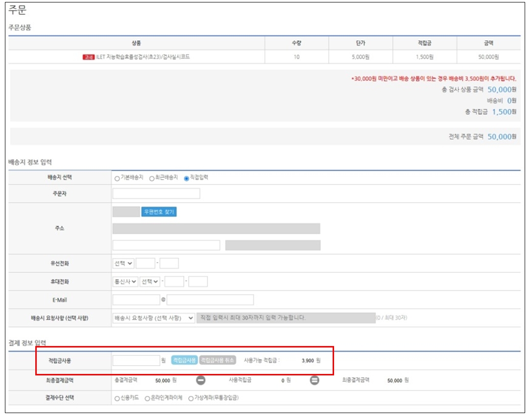Open the 통신사 carrier dropdown
Image resolution: width=532 pixels, height=417 pixels.
[125, 282]
